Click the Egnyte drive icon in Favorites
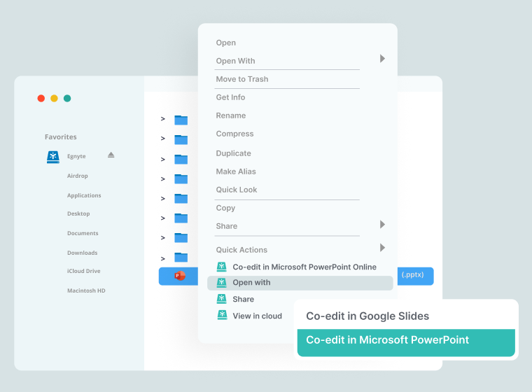The height and width of the screenshot is (392, 532). 52,157
